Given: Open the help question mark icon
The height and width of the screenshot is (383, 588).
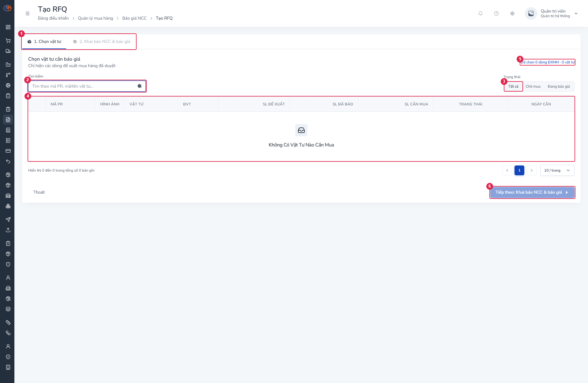Looking at the screenshot, I should pyautogui.click(x=496, y=13).
